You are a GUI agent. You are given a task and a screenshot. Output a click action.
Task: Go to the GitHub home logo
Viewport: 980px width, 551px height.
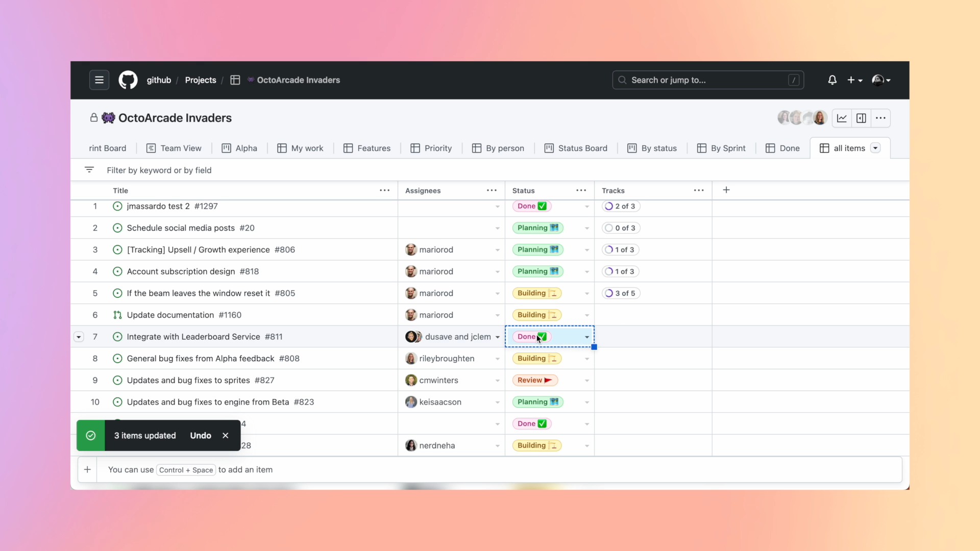click(x=128, y=80)
